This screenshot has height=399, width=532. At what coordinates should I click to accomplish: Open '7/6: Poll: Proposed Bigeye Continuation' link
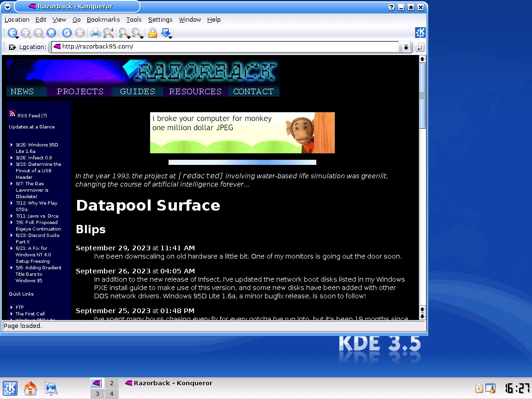38,226
